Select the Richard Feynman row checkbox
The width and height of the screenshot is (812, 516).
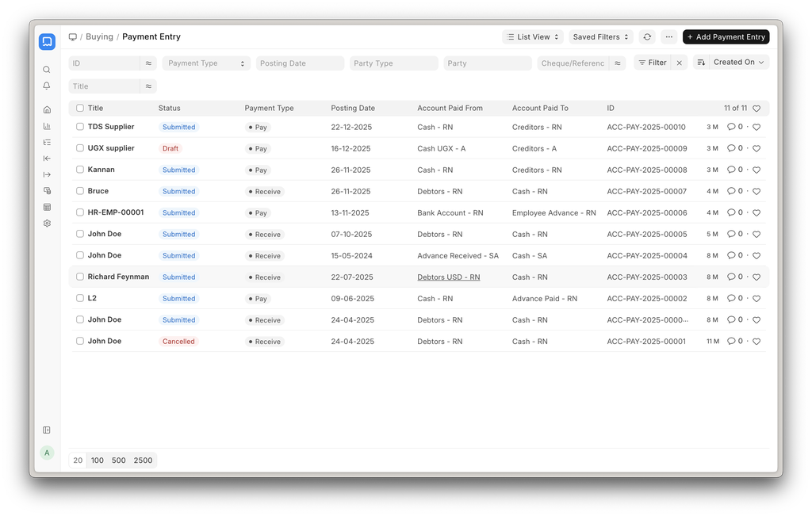pyautogui.click(x=80, y=277)
